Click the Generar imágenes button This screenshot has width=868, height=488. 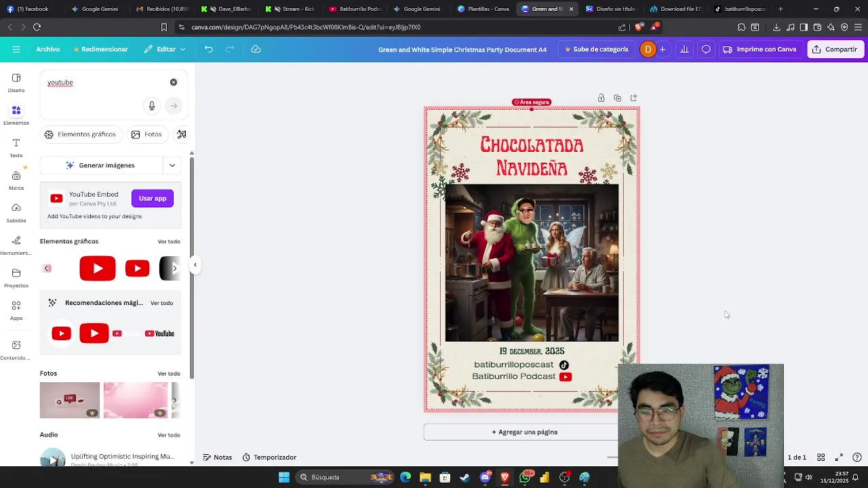100,165
